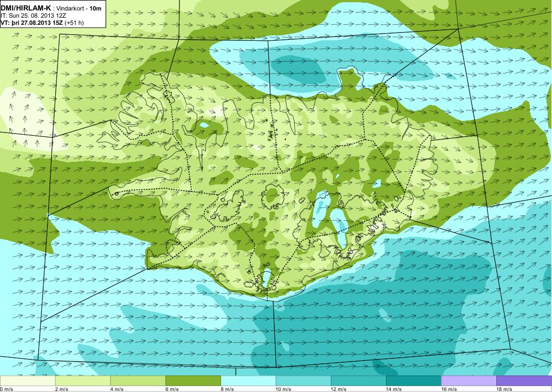The width and height of the screenshot is (552, 392).
Task: Select the 2–4 m/s light green swatch
Action: pos(83,381)
